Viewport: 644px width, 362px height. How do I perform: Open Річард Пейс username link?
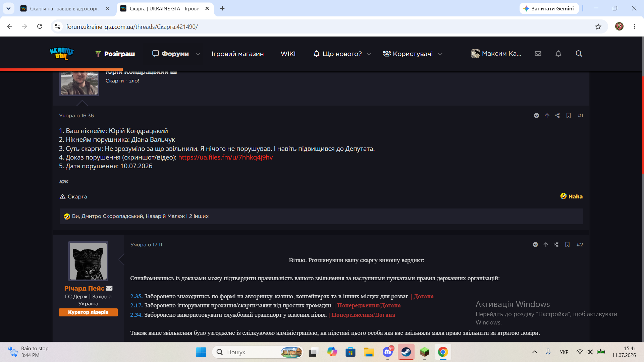point(84,288)
